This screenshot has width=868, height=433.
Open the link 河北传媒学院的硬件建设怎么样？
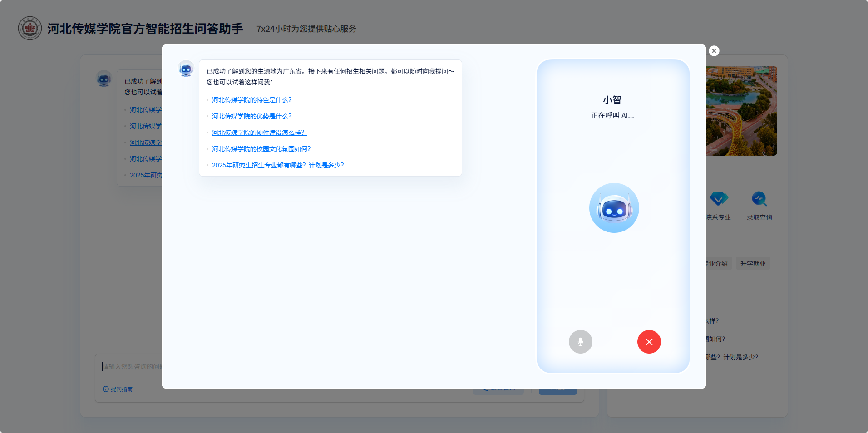[x=259, y=133]
